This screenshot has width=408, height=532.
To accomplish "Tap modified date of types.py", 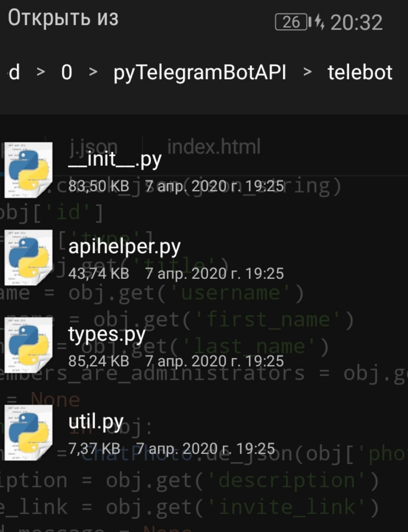I will pyautogui.click(x=214, y=360).
